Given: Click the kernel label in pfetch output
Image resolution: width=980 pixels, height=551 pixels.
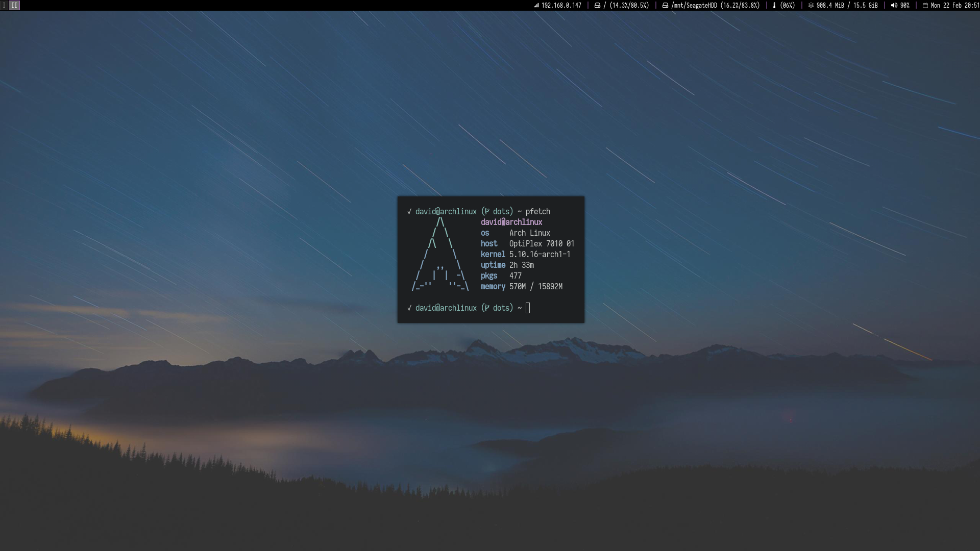Looking at the screenshot, I should pyautogui.click(x=493, y=254).
